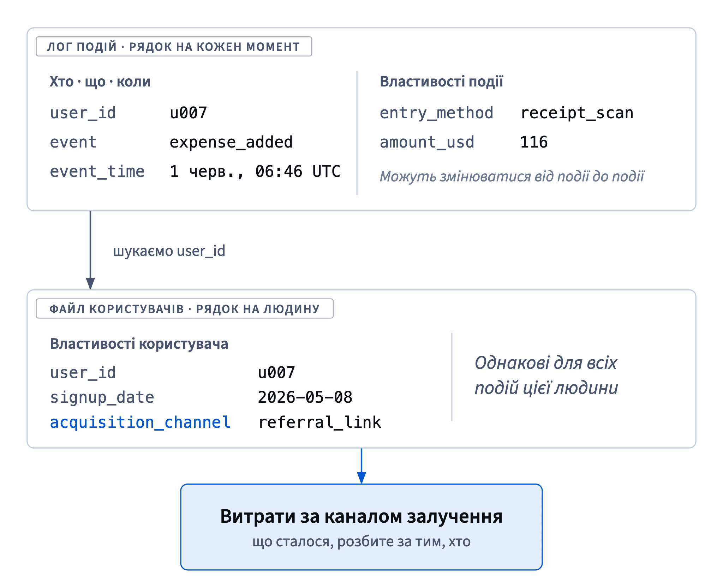Click the note 'Можуть змінюватися від події до події'
Viewport: 723px width, 588px height.
[x=512, y=176]
